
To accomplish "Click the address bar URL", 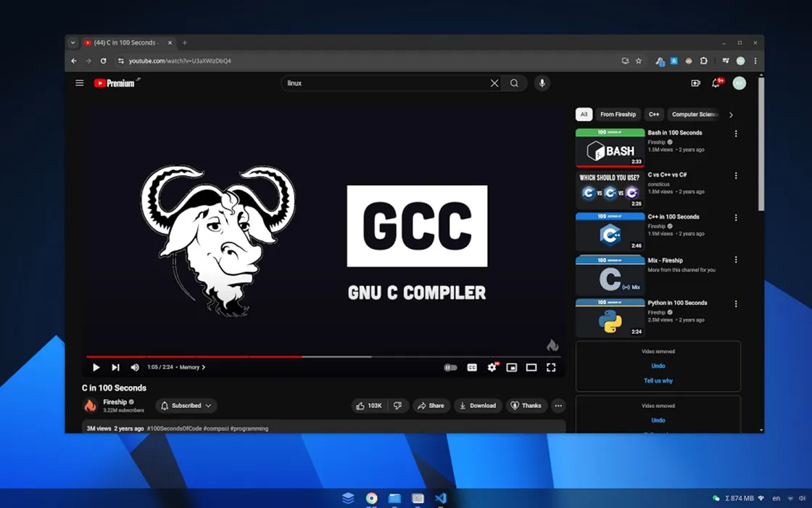I will 180,61.
